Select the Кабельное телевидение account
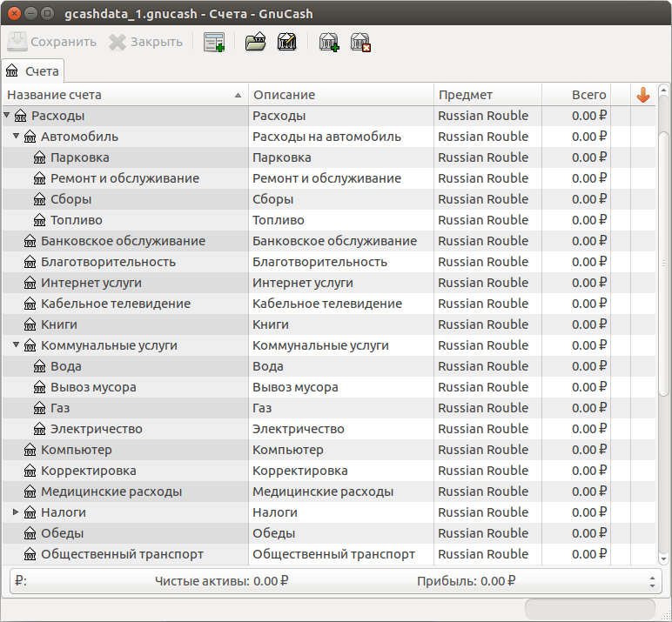Image resolution: width=672 pixels, height=622 pixels. coord(116,304)
